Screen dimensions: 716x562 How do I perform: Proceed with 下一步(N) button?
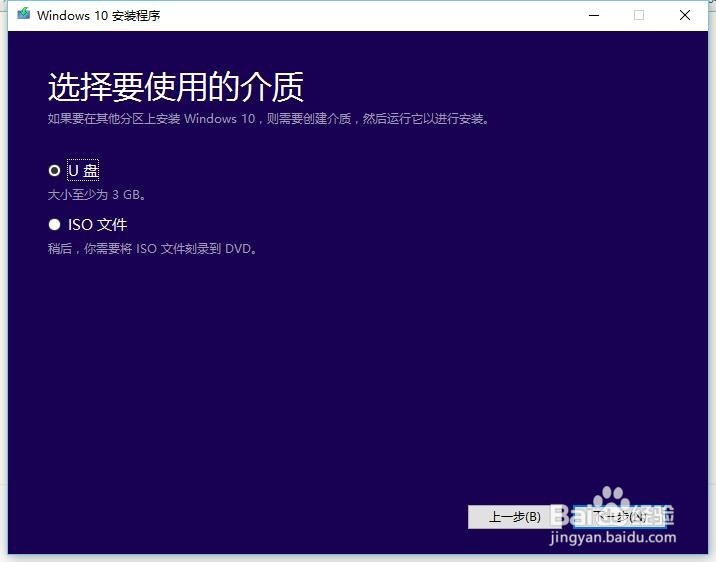pos(619,517)
